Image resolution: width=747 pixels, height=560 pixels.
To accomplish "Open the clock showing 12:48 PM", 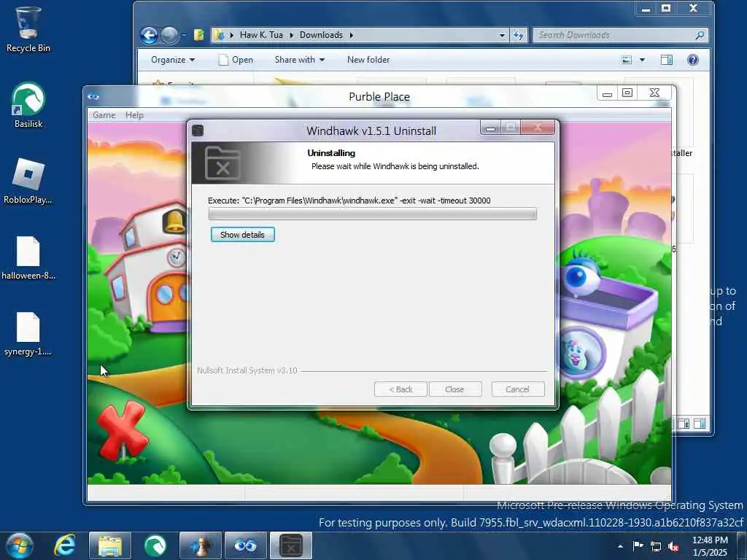I will pyautogui.click(x=710, y=545).
